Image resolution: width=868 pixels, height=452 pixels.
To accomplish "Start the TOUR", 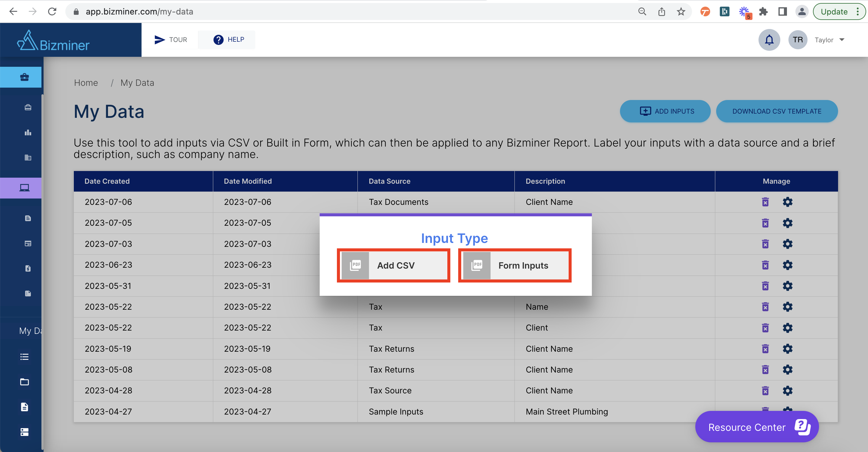I will (170, 40).
